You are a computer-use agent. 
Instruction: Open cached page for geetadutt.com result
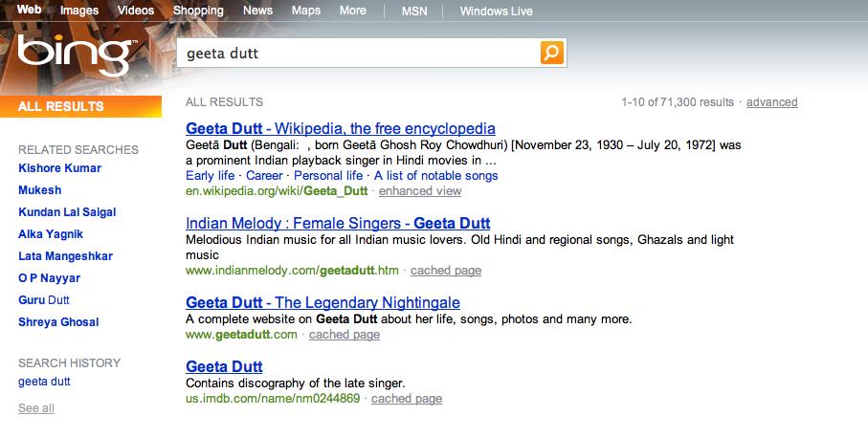(345, 335)
